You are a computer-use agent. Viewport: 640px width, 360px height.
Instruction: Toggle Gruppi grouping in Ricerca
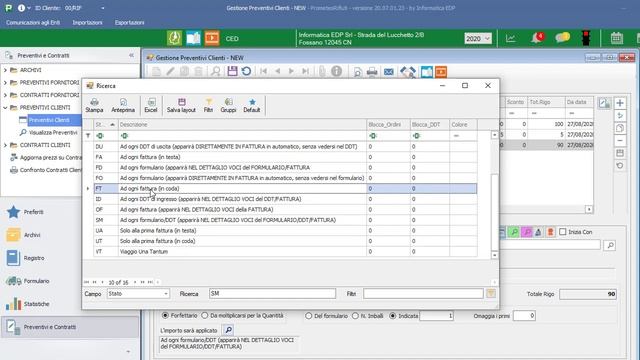tap(228, 105)
